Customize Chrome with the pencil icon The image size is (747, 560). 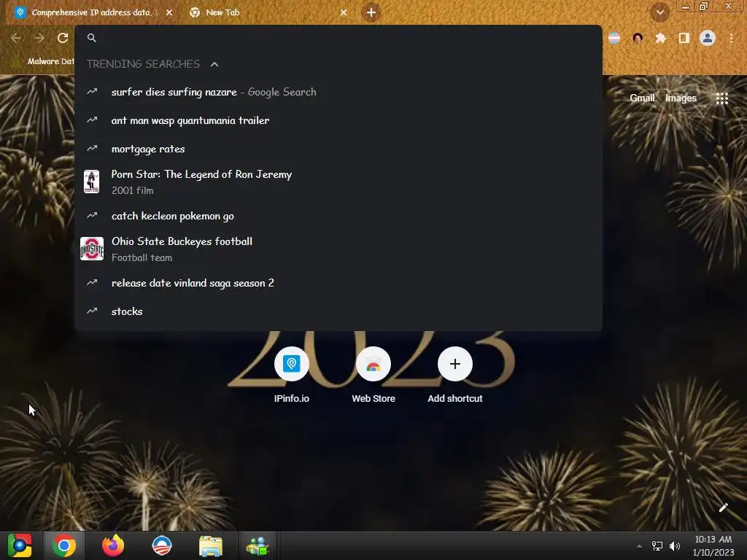tap(723, 507)
